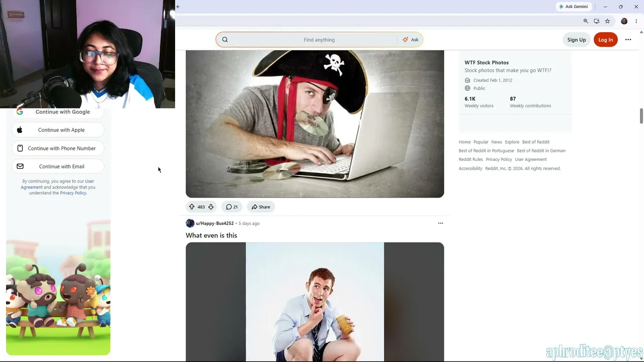Open User Agreement in the footer links

531,159
